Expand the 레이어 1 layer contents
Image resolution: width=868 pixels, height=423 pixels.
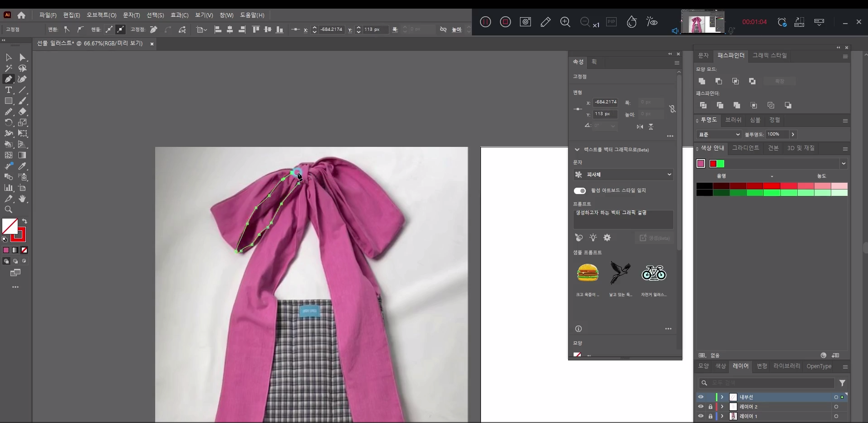(x=722, y=416)
